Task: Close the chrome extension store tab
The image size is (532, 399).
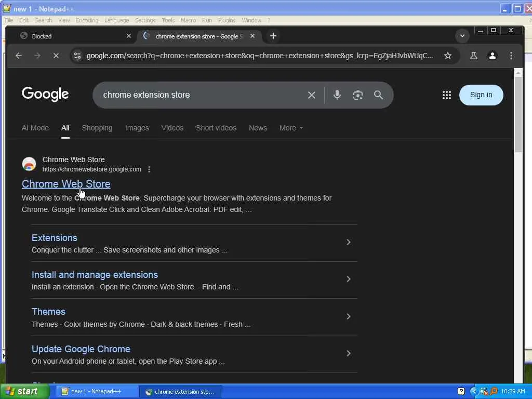Action: (252, 36)
